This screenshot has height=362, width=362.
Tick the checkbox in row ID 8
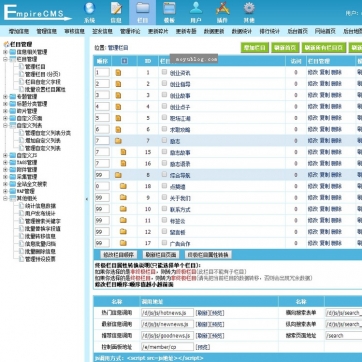pos(164,174)
